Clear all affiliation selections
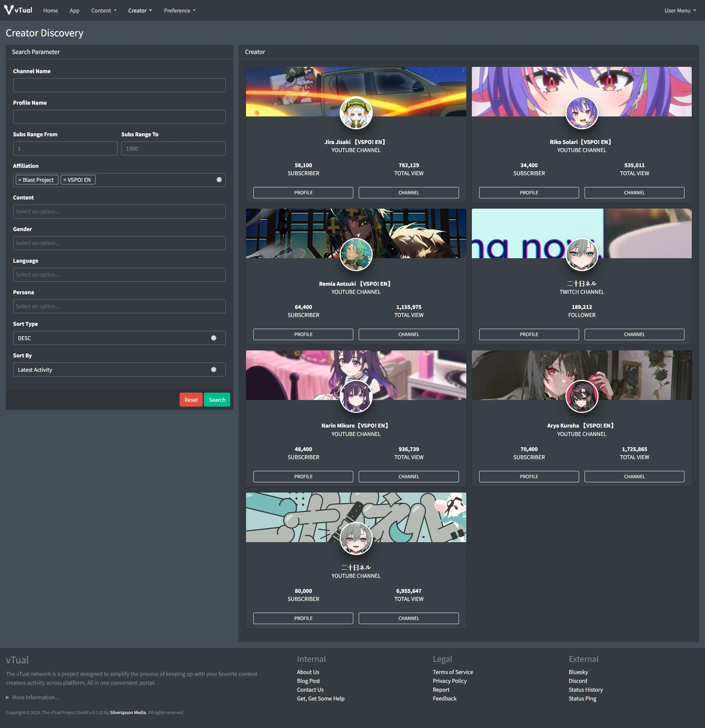This screenshot has height=728, width=705. click(219, 180)
